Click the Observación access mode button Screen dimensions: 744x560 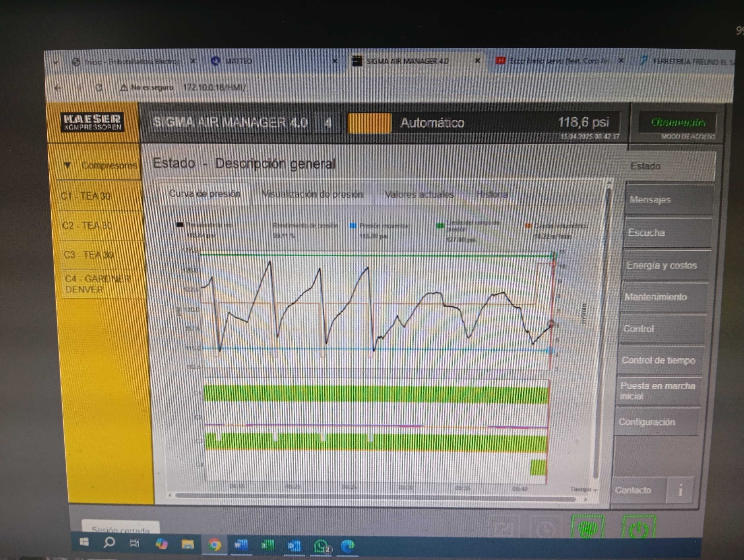click(678, 122)
